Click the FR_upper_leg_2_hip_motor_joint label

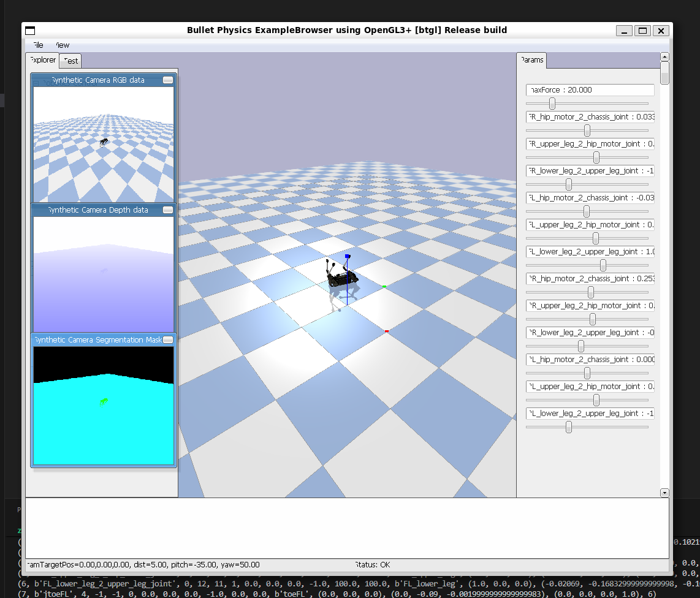coord(590,144)
